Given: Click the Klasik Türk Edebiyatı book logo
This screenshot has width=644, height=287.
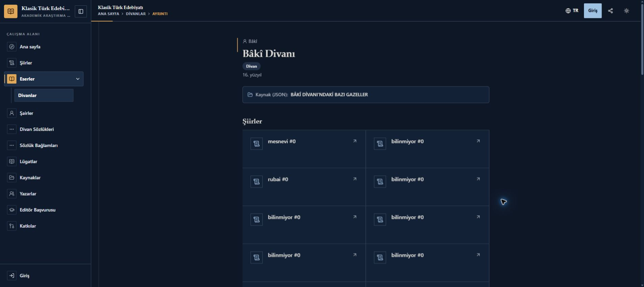Looking at the screenshot, I should pos(11,11).
